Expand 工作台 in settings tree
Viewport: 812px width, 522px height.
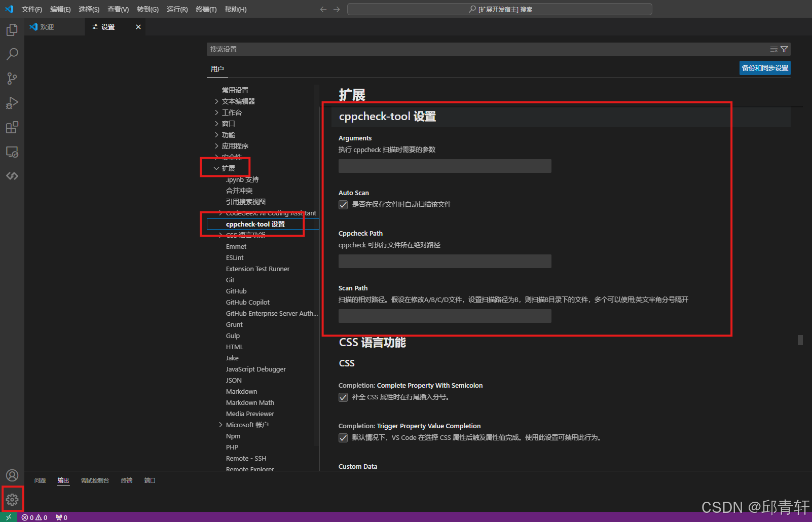[216, 113]
